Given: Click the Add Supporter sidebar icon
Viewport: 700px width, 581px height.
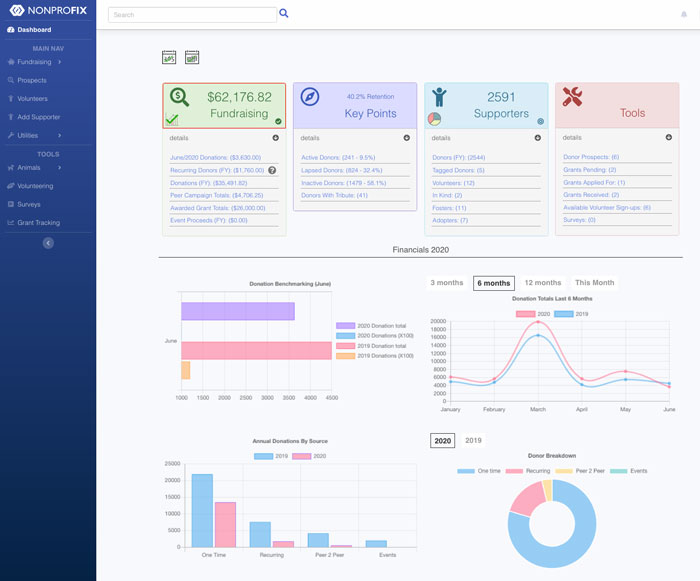Looking at the screenshot, I should point(11,117).
